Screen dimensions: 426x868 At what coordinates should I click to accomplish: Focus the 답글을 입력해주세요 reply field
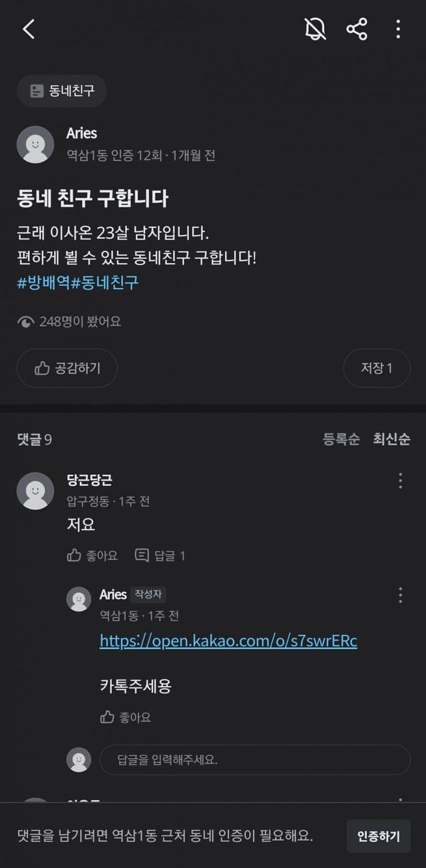(x=254, y=759)
